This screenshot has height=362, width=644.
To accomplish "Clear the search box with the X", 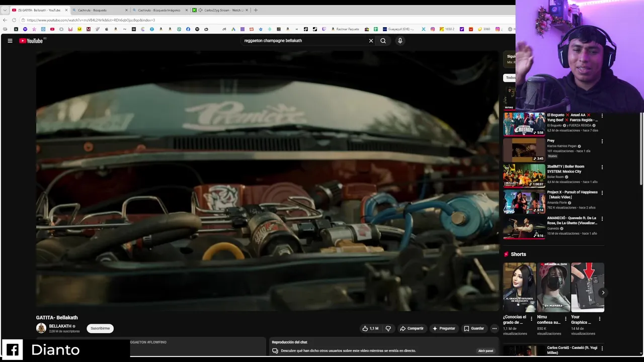I will tap(371, 41).
